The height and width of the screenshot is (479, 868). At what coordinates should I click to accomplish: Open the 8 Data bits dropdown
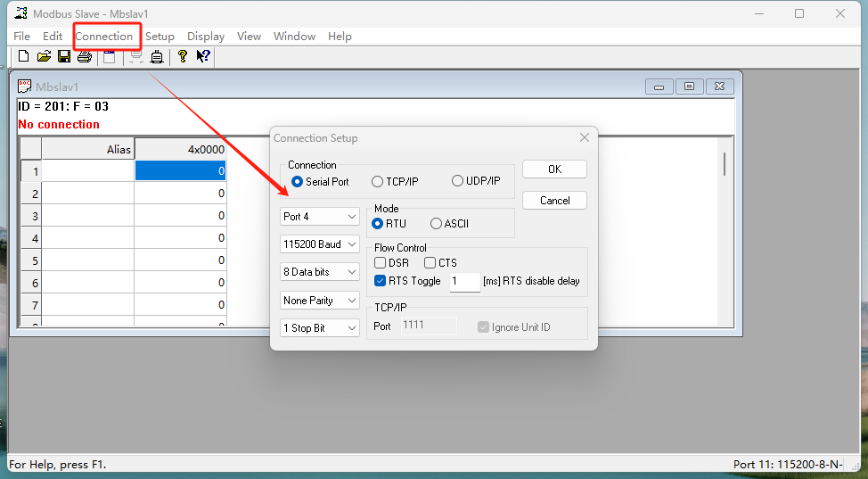coord(319,272)
